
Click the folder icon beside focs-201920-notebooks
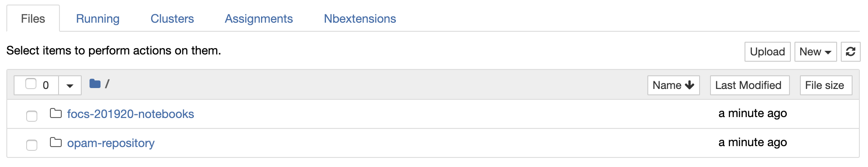(x=56, y=113)
